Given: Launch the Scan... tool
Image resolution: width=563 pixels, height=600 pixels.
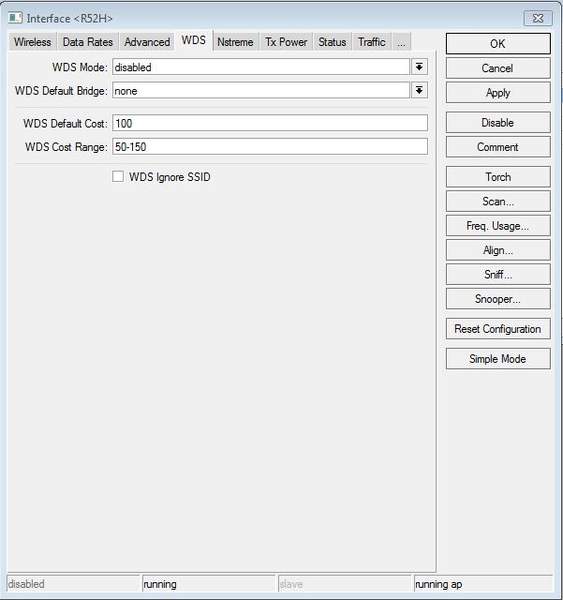Looking at the screenshot, I should point(498,201).
